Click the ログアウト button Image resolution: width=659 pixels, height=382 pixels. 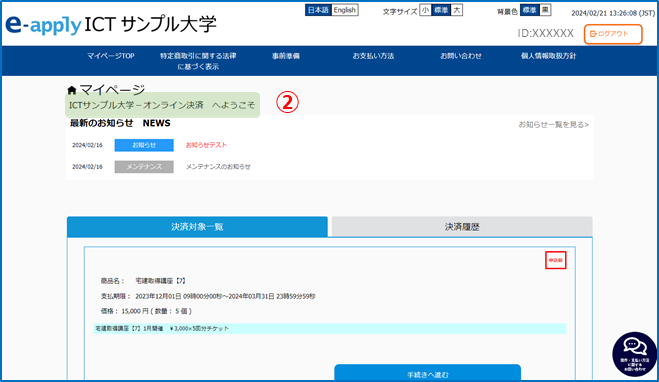coord(613,34)
